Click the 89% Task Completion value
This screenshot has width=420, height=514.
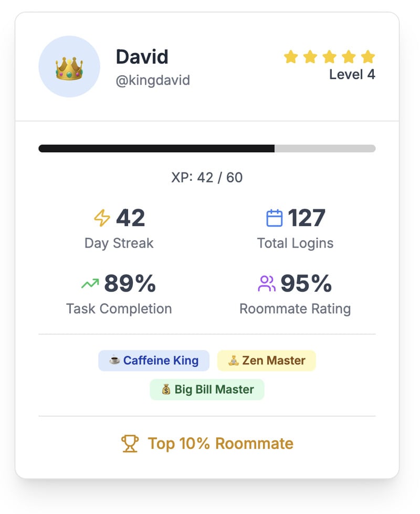click(x=130, y=284)
